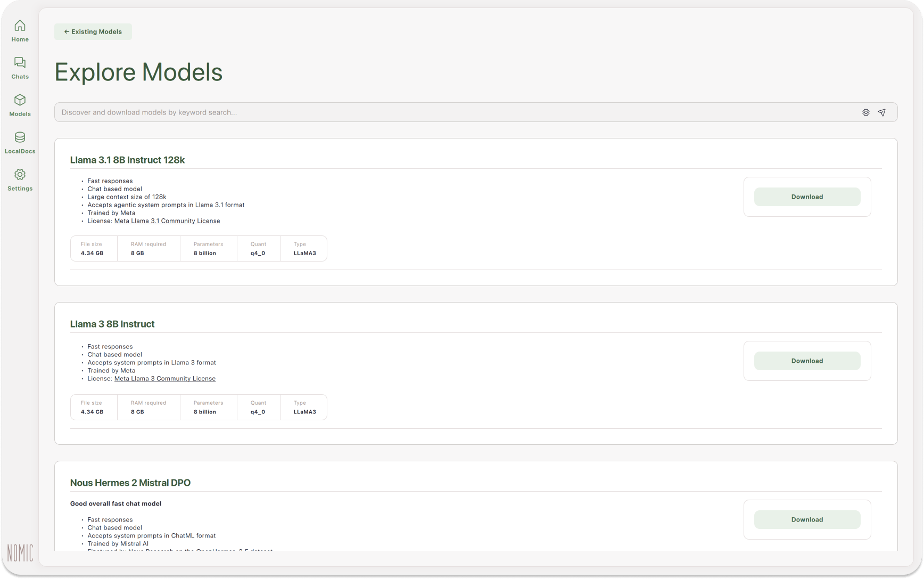Select the Parameters cell of Llama 3 8B Instruct
Screen dimensions: 924x579
[x=209, y=407]
